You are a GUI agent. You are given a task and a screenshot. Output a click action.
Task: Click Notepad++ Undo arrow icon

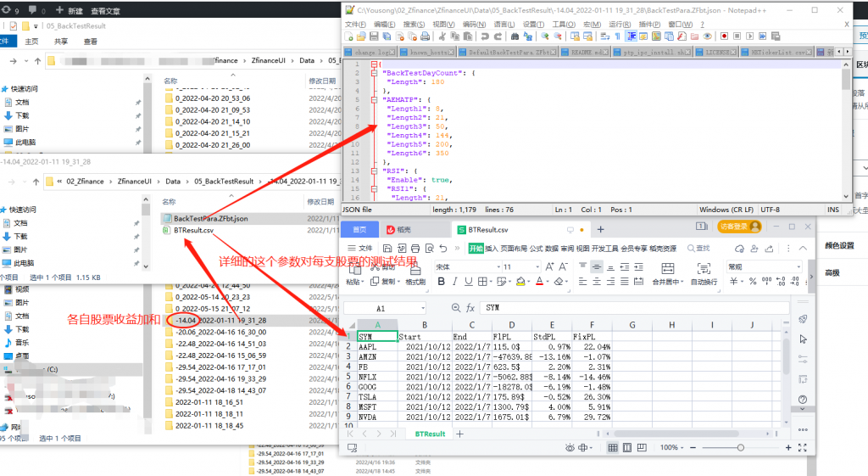(485, 36)
